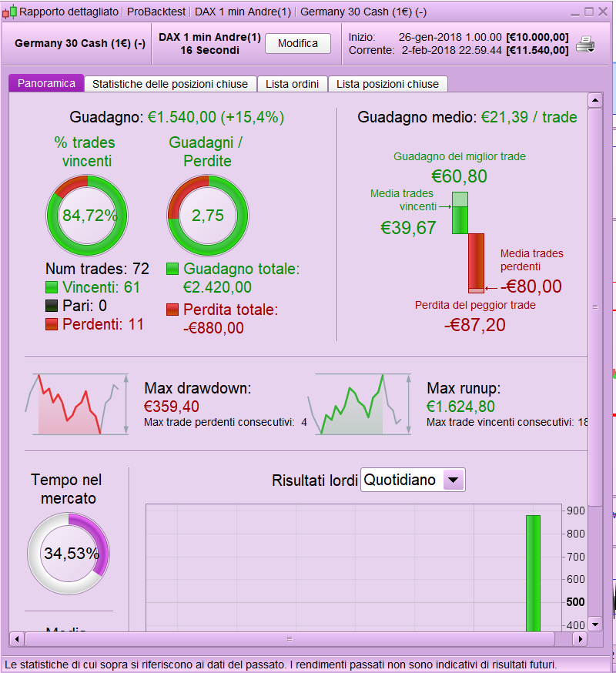Click the horizontal scrollbar left arrow
Screen dimensions: 616x673
tap(17, 639)
